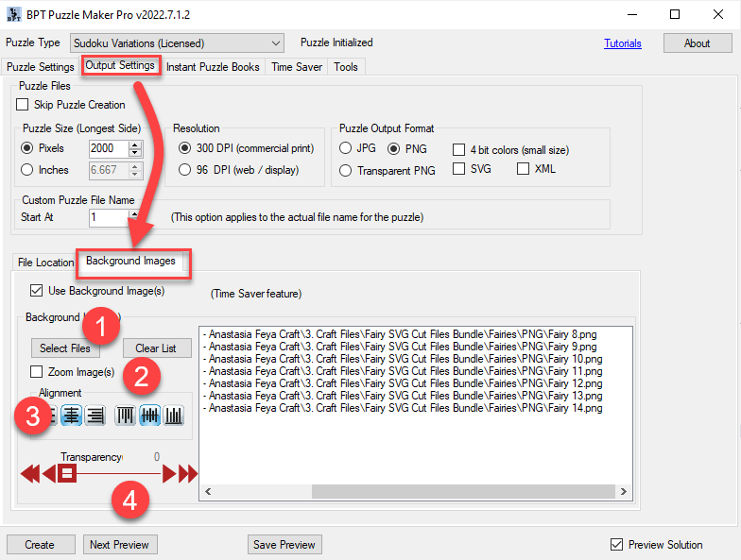Set horizontal alignment to center
Image resolution: width=741 pixels, height=560 pixels.
pyautogui.click(x=73, y=416)
